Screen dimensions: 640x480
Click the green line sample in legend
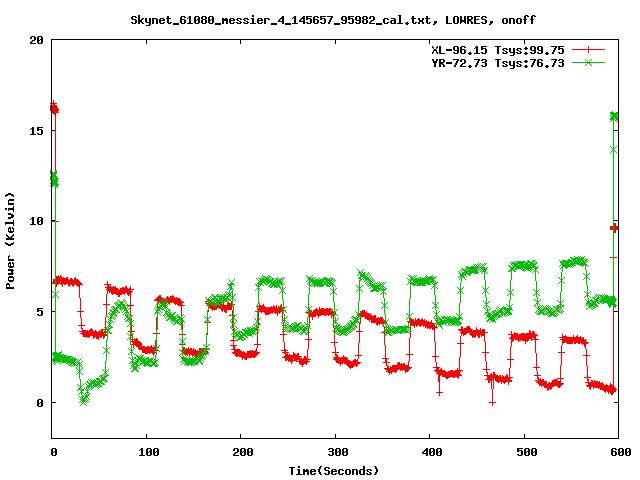pyautogui.click(x=588, y=62)
